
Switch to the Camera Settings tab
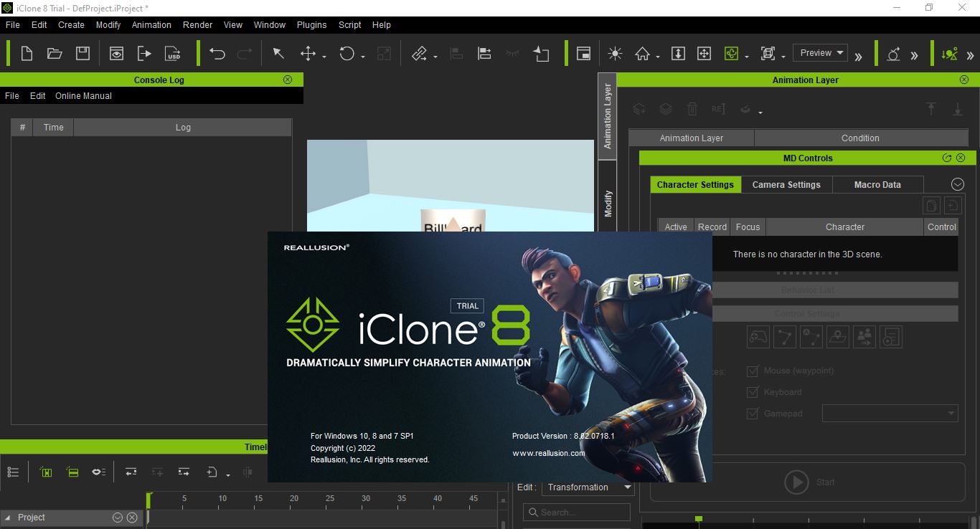coord(786,184)
